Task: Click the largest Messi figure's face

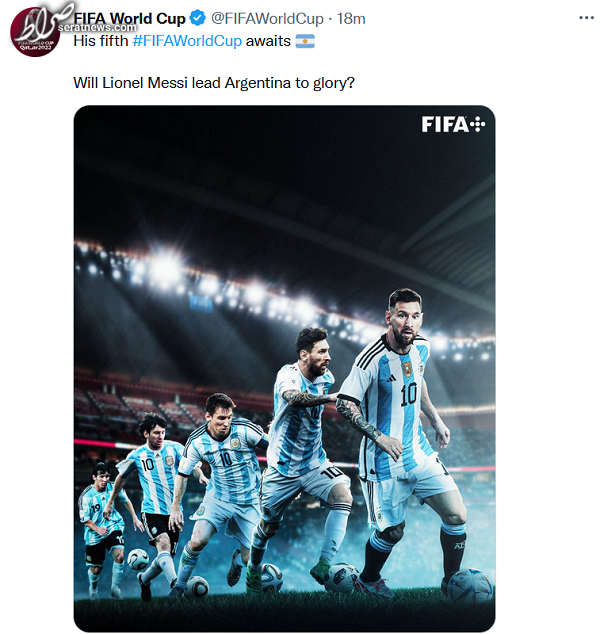Action: coord(406,319)
